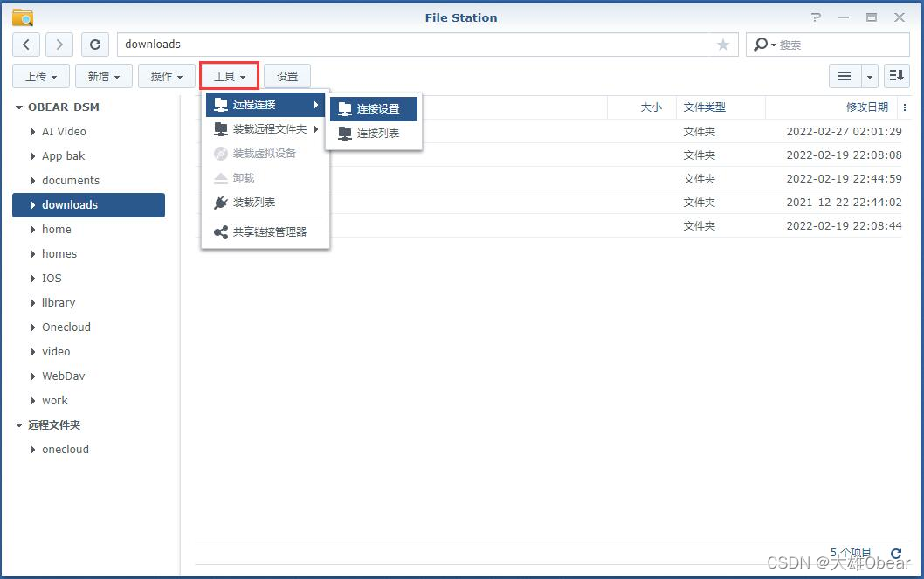The height and width of the screenshot is (579, 924).
Task: Select the library folder in tree
Action: tap(88, 303)
